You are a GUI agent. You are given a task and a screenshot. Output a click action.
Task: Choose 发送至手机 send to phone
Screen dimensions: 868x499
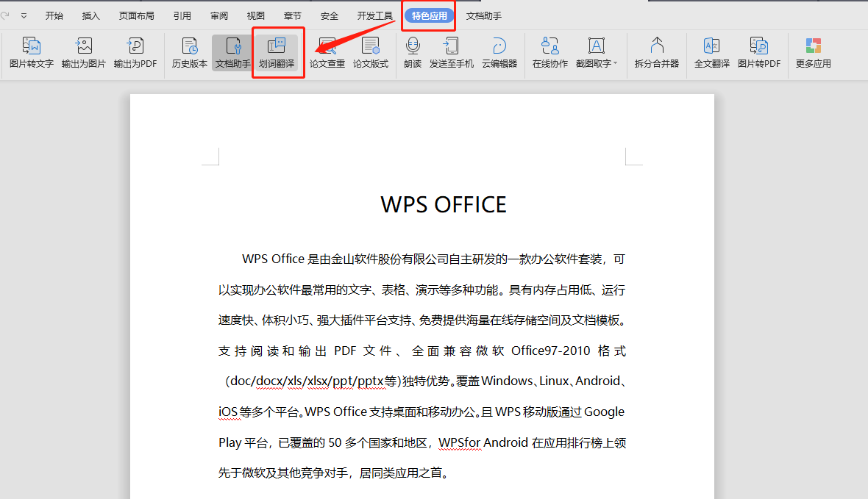coord(451,53)
